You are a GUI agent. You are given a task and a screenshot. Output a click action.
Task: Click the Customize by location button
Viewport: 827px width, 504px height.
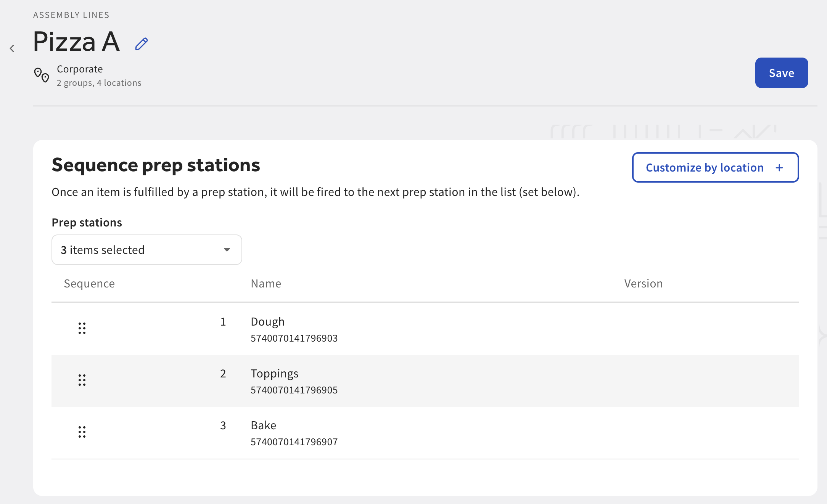coord(715,167)
